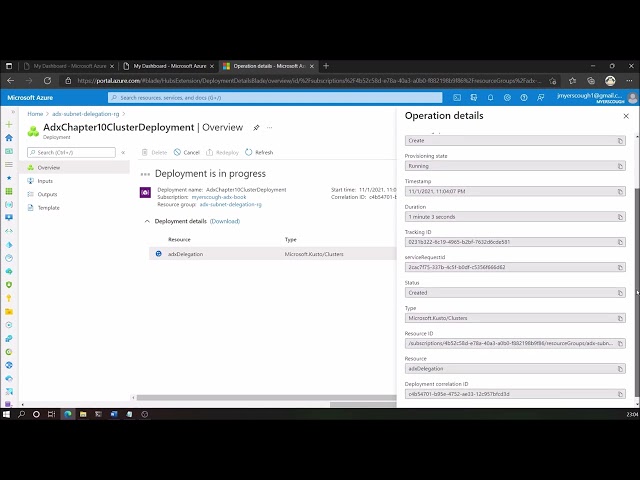Collapse the deployment menu pane
Image resolution: width=640 pixels, height=480 pixels.
(x=123, y=152)
